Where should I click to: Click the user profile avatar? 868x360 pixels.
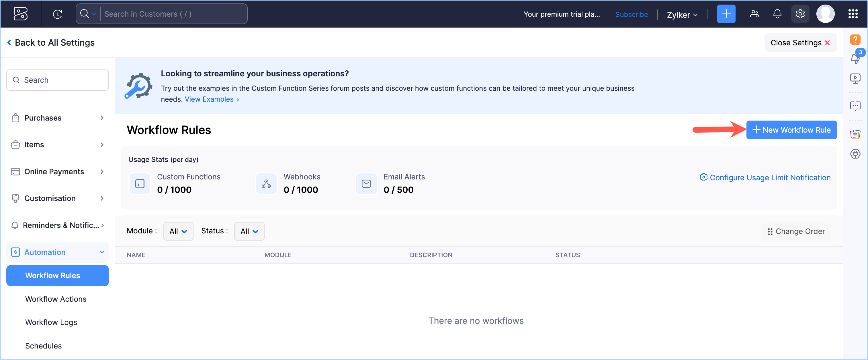(x=825, y=14)
